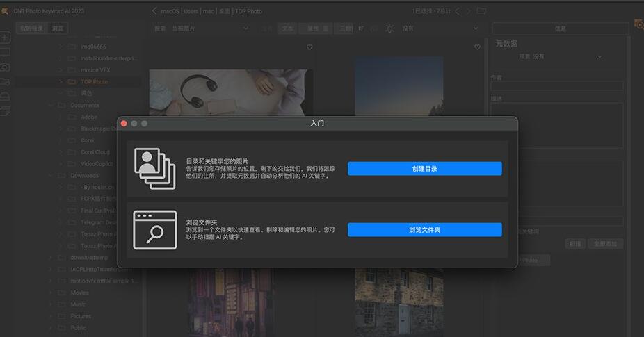Click the light bulb AI icon
The image size is (644, 337).
click(x=389, y=28)
